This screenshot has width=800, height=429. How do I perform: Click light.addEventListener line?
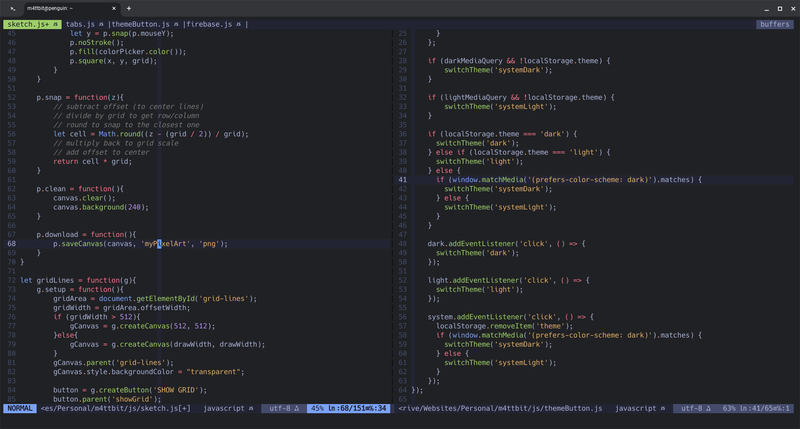[509, 281]
